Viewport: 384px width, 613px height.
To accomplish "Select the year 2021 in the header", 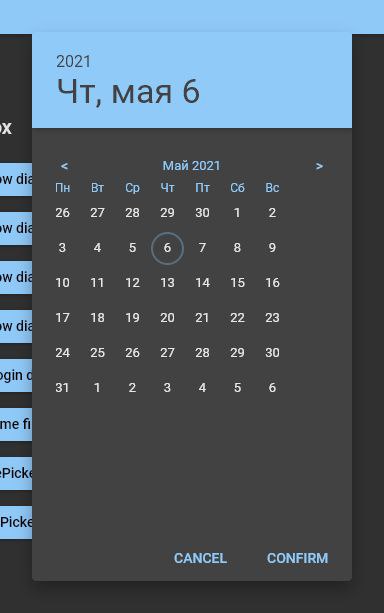I will pyautogui.click(x=74, y=61).
